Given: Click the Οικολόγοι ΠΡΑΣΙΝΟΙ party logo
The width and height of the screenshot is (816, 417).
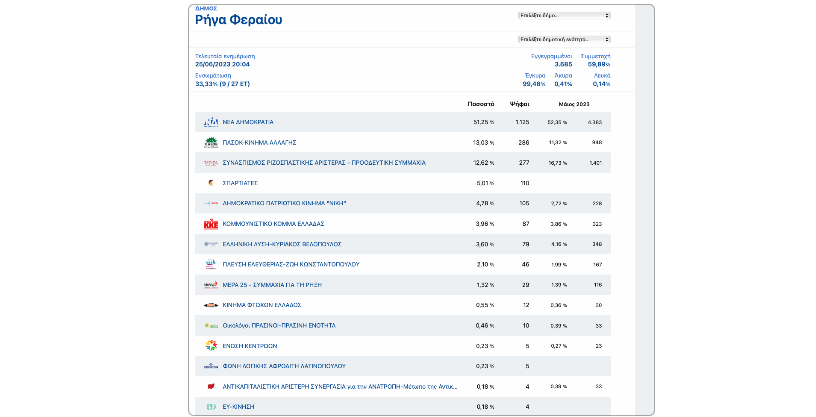Looking at the screenshot, I should click(211, 325).
